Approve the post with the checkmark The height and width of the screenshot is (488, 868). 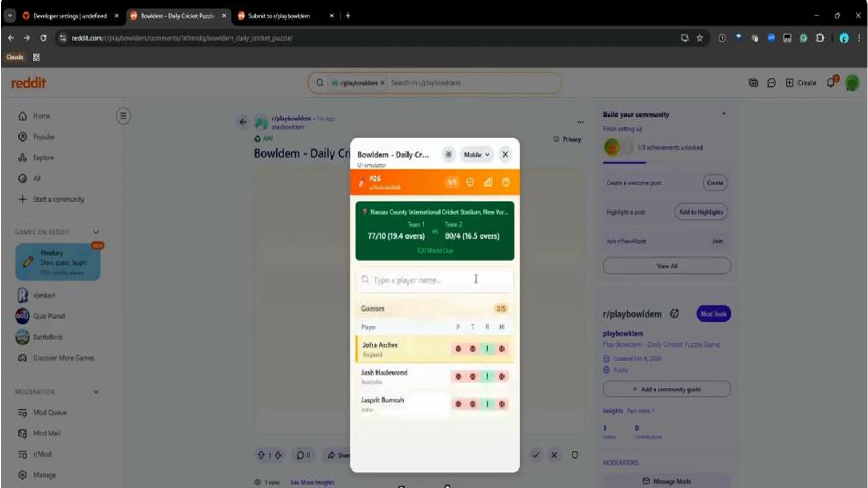pos(535,455)
